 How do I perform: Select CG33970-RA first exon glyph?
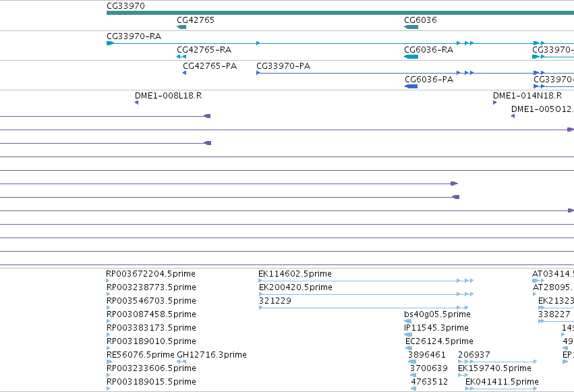coord(110,43)
